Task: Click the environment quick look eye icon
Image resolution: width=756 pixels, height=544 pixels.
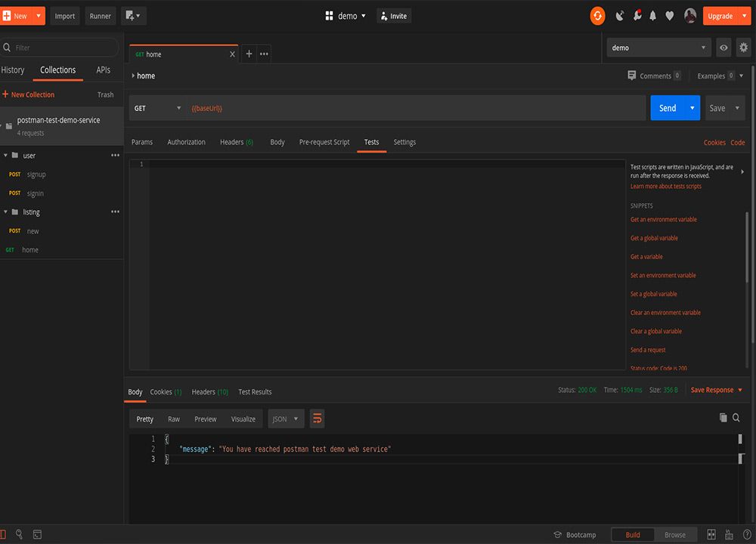Action: 723,48
